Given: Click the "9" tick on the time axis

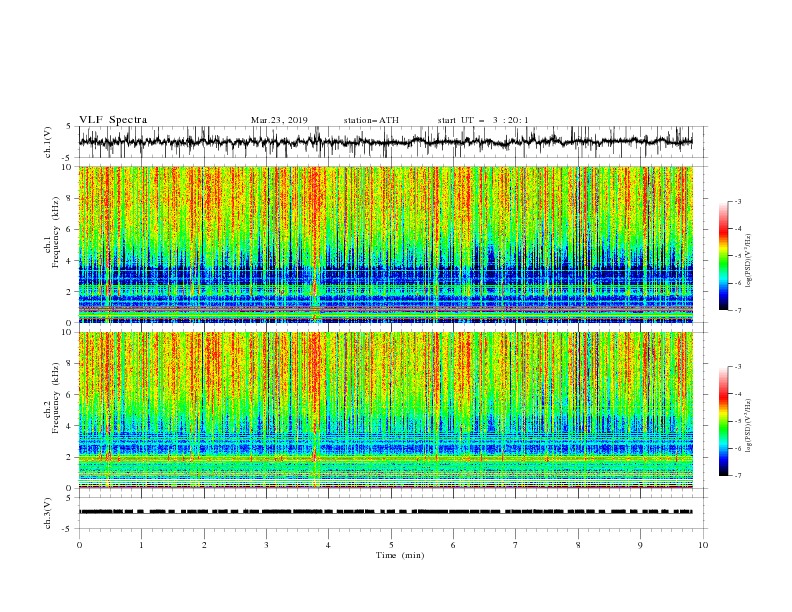Looking at the screenshot, I should click(x=640, y=545).
